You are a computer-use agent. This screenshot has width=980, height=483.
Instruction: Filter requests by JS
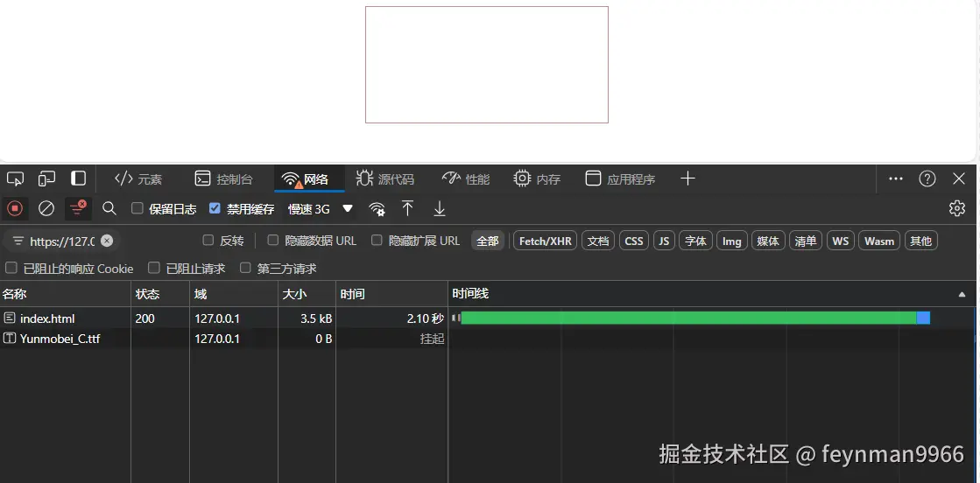click(665, 241)
